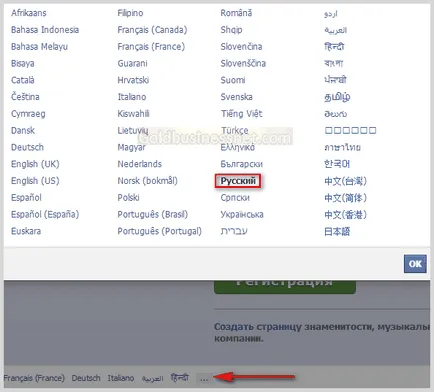This screenshot has height=392, width=434.
Task: Choose Türkçe language
Action: coord(234,130)
